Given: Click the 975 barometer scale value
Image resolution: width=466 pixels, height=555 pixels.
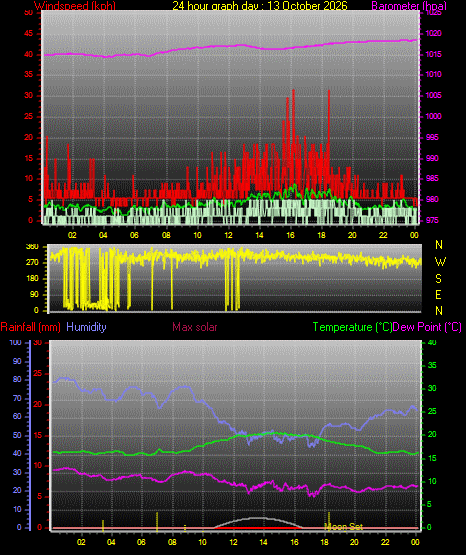Looking at the screenshot, I should [432, 220].
